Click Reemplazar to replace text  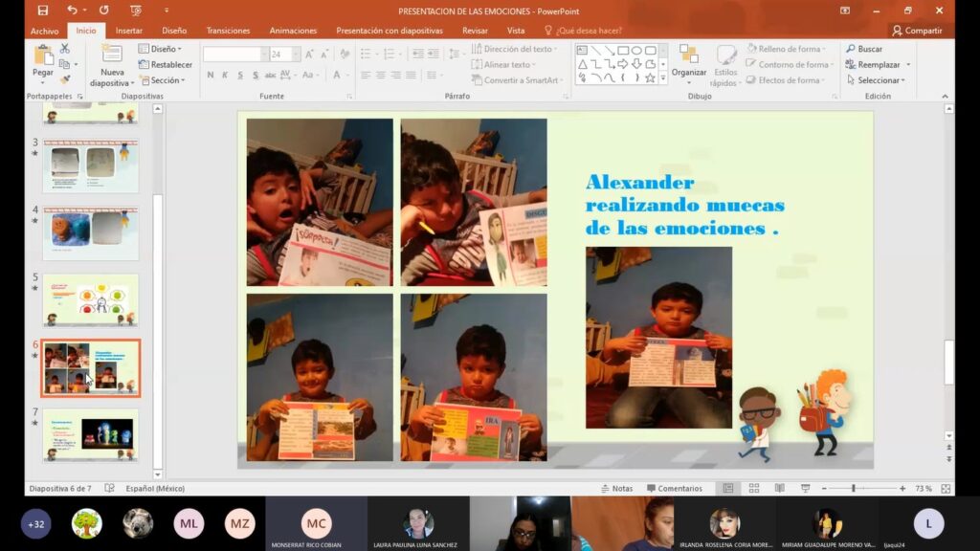[x=873, y=64]
